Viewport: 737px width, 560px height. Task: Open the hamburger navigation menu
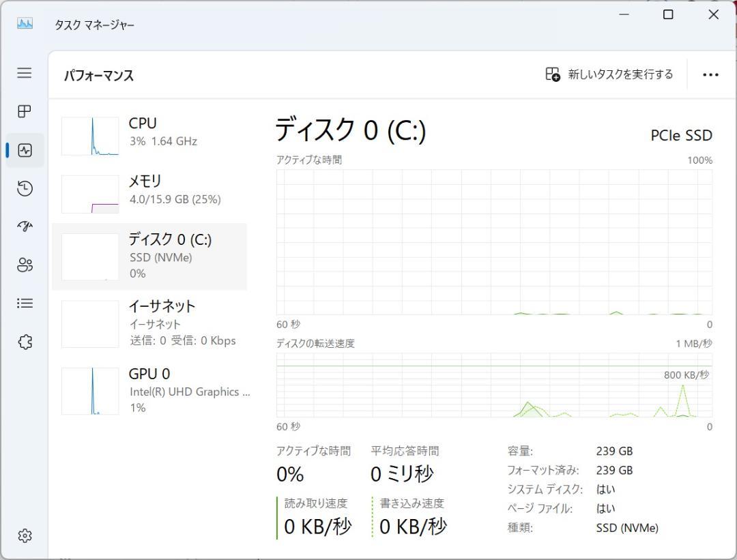tap(25, 73)
